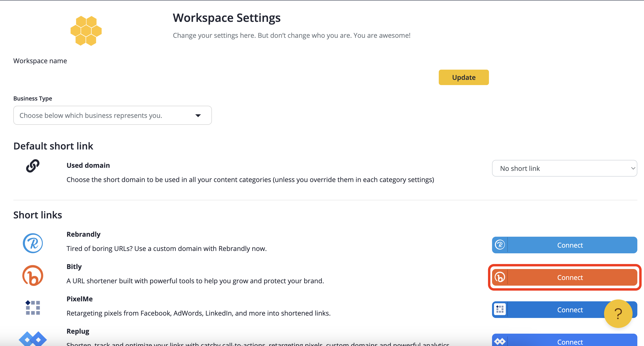644x346 pixels.
Task: Click the Default short link heading
Action: tap(53, 146)
